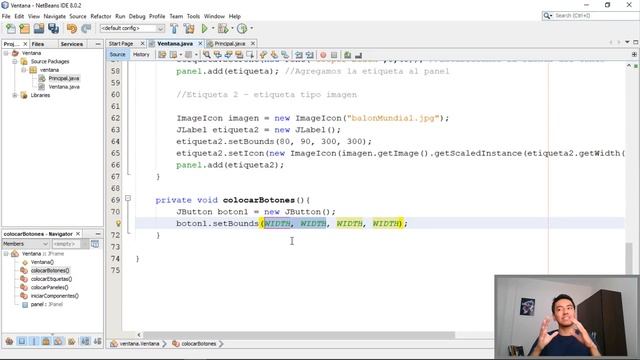The width and height of the screenshot is (640, 360).
Task: Toggle Show Inner Classes filter in Navigator
Action: pyautogui.click(x=58, y=341)
